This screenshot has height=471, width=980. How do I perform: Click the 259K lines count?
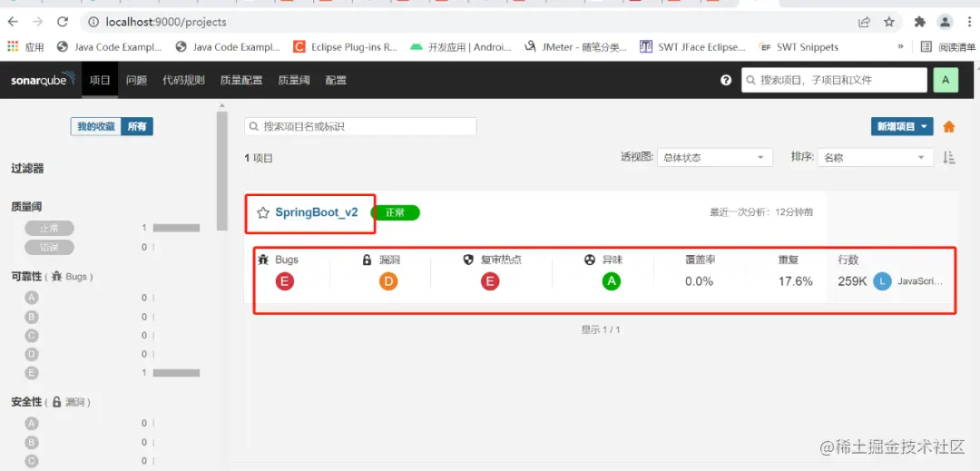point(852,281)
